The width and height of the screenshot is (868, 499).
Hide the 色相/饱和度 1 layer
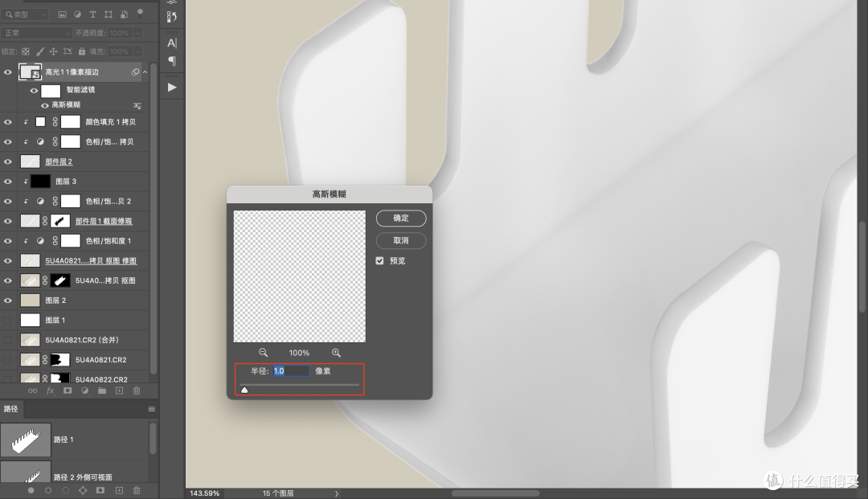click(8, 241)
